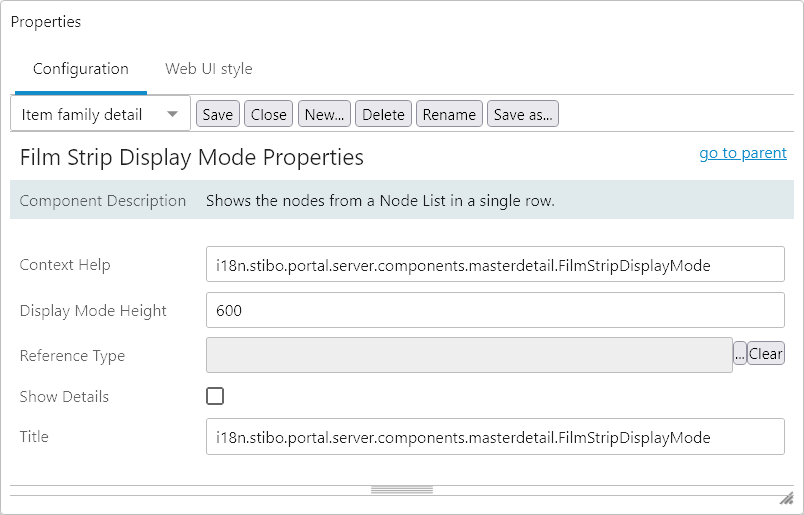Click the corner resize grip icon
This screenshot has width=804, height=515.
coord(786,499)
